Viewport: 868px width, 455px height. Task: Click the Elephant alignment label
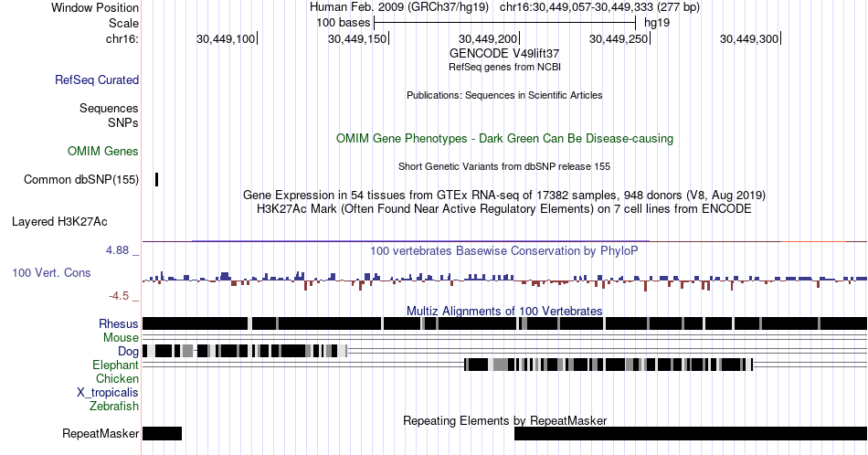[116, 365]
